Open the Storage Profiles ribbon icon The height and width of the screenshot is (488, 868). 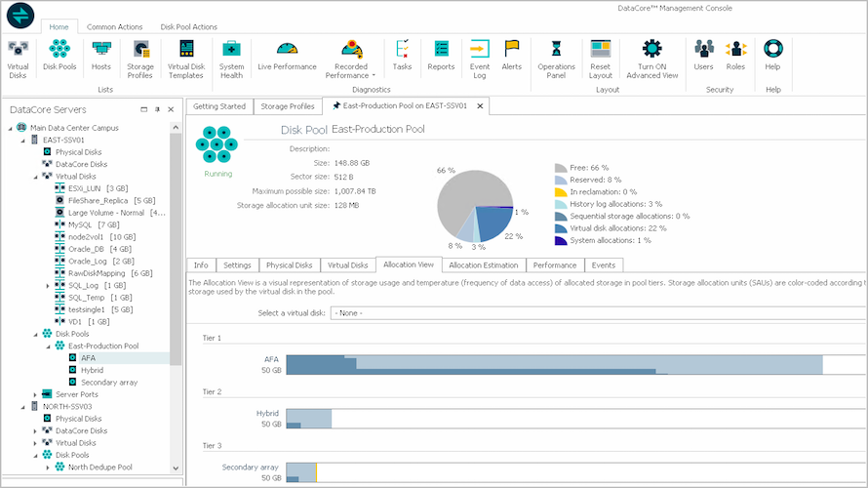coord(140,60)
